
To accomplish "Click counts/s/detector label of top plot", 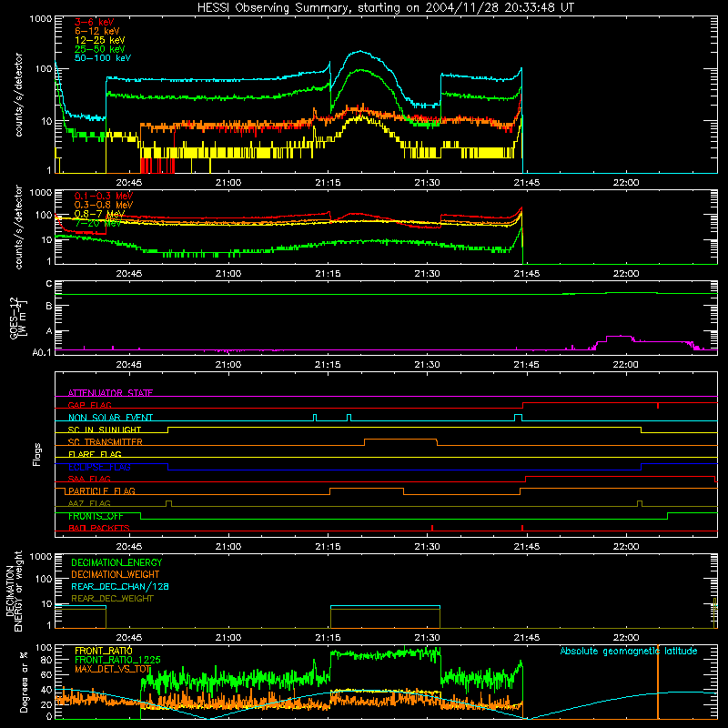I will coord(18,95).
